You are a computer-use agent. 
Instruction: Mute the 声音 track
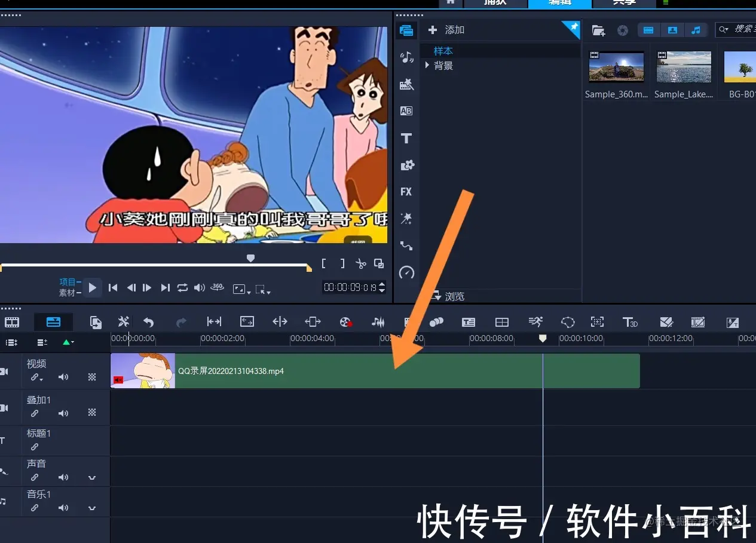tap(63, 477)
